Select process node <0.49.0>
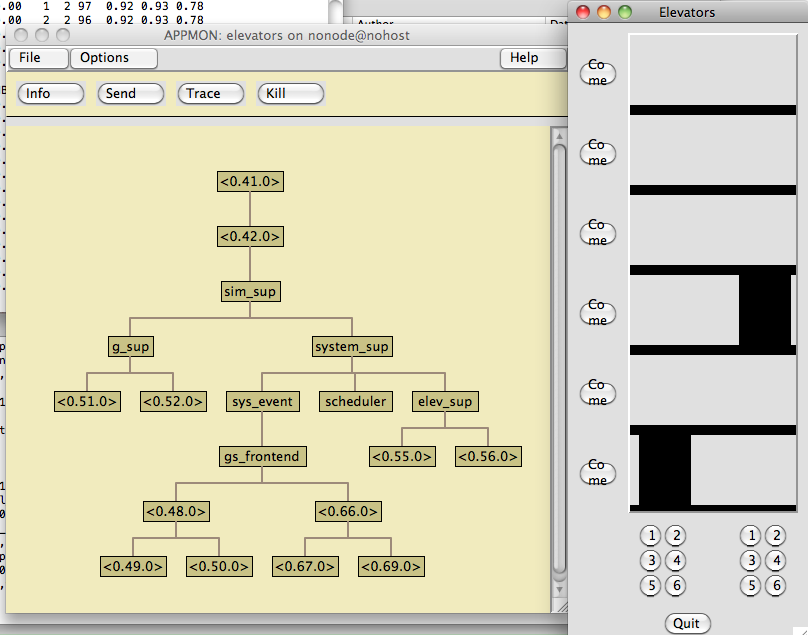 pyautogui.click(x=133, y=566)
